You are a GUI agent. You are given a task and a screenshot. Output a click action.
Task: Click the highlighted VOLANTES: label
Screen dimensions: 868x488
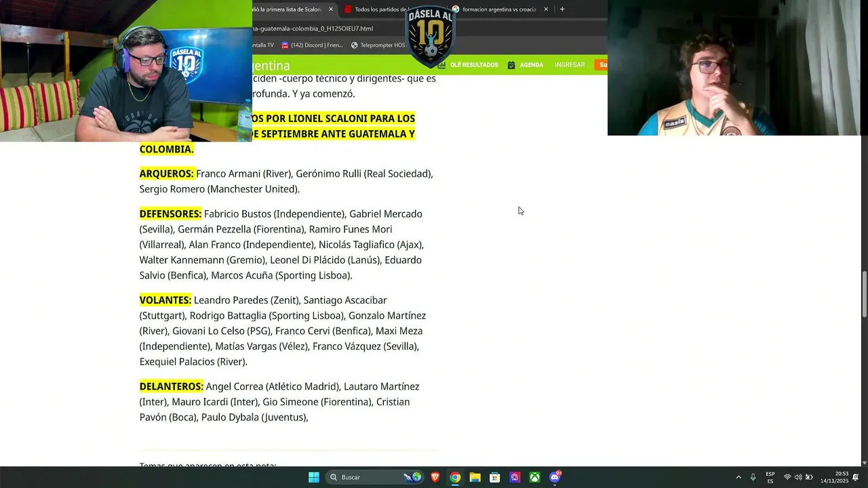coord(165,300)
